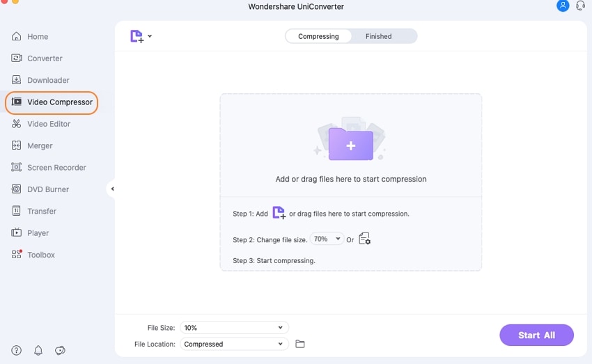Open help question mark icon
Viewport: 592px width, 364px height.
[16, 350]
